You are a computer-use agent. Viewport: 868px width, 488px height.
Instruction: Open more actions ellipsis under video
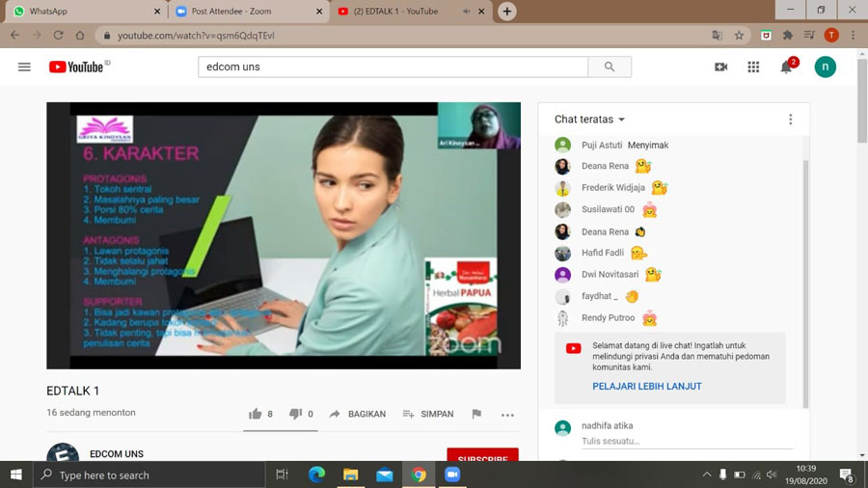pos(507,415)
